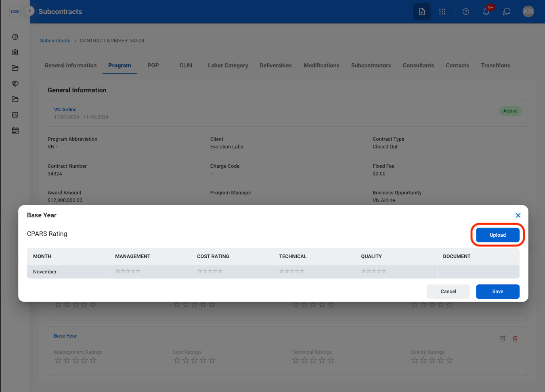Open the handshake sidebar icon

point(15,83)
